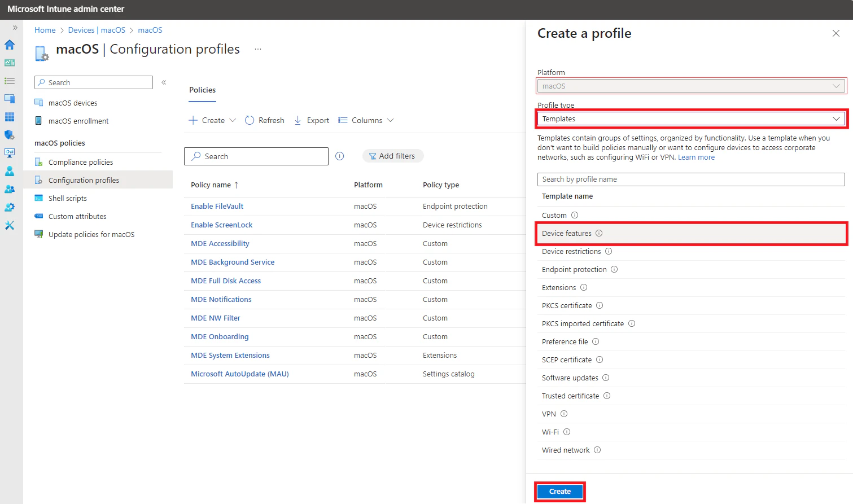Click the Export button in the toolbar

click(312, 120)
